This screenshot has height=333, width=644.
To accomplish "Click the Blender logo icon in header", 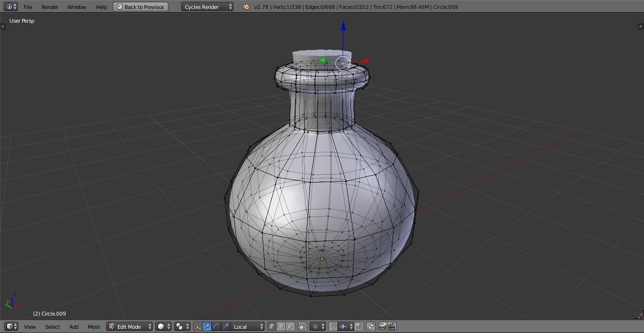I will (x=246, y=7).
